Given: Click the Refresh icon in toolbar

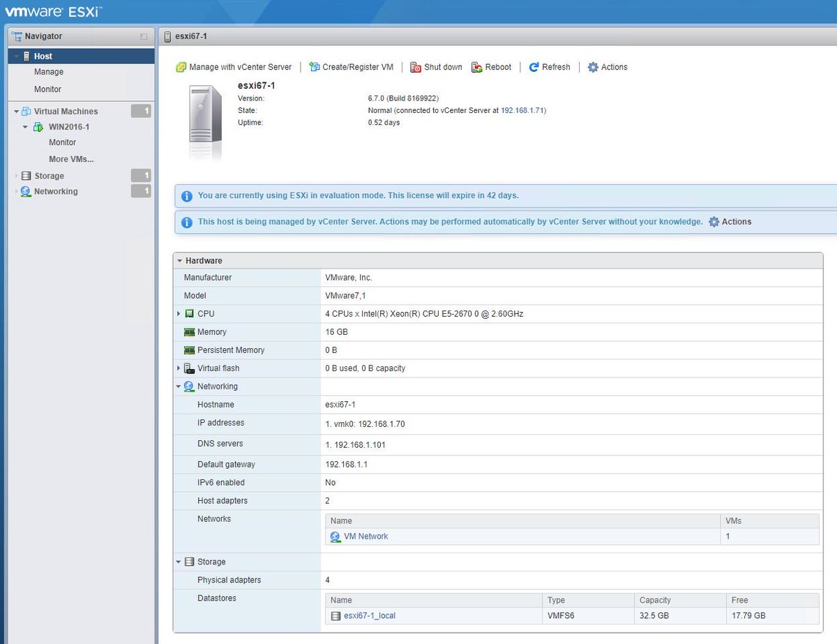Looking at the screenshot, I should pos(535,67).
